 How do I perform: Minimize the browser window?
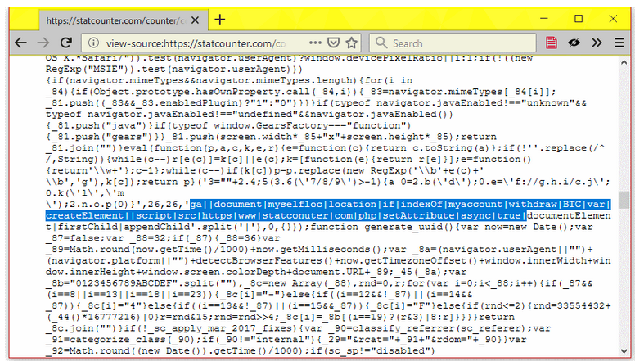click(544, 19)
